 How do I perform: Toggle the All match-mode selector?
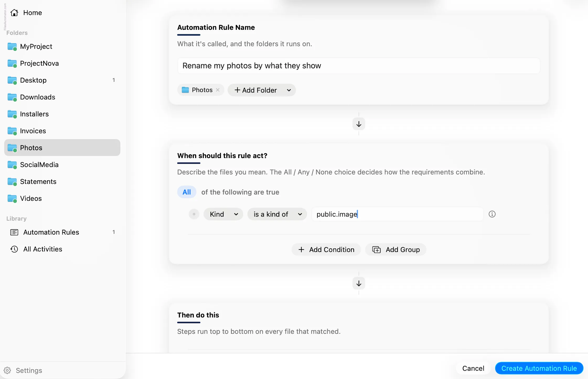[x=186, y=192]
